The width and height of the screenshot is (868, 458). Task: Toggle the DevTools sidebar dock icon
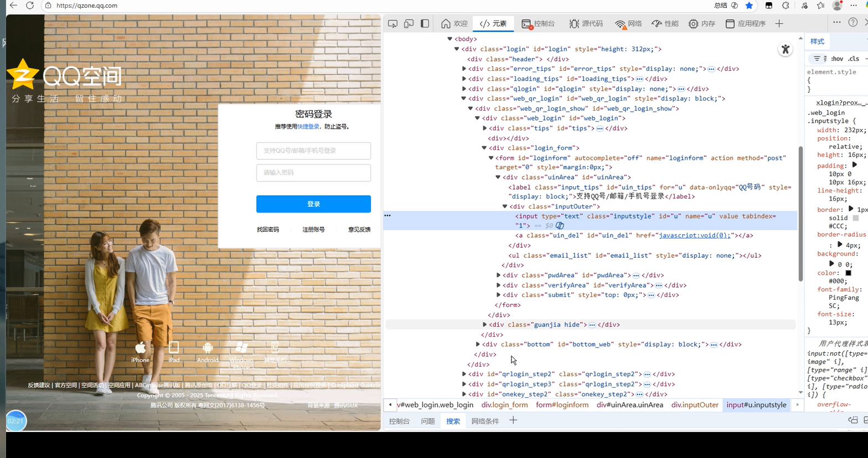coord(425,24)
